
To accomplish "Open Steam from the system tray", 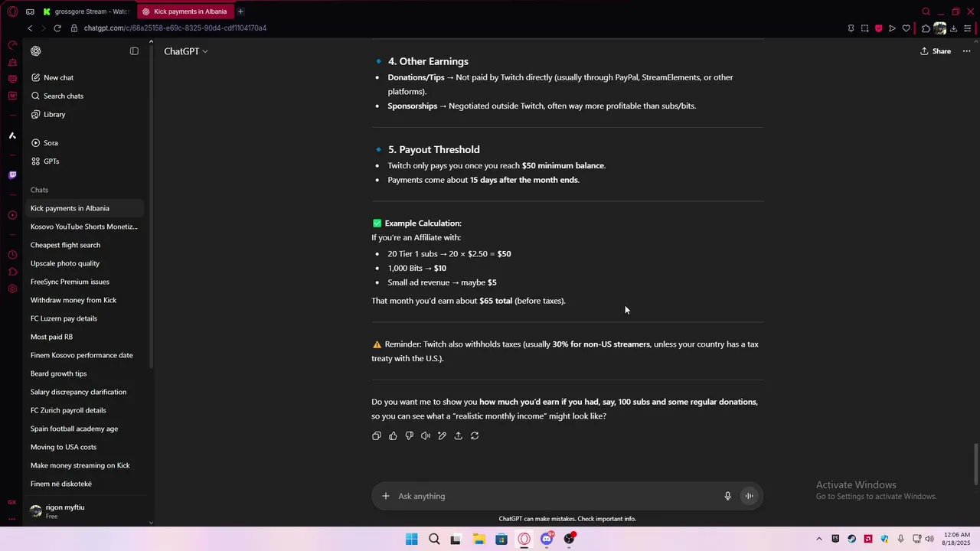I will click(851, 539).
